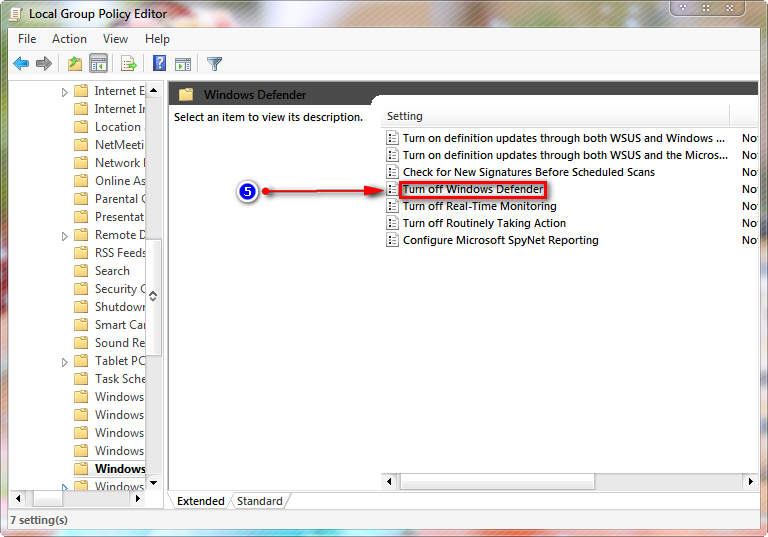Select the Network folder in tree
Screen dimensions: 768x537
point(120,163)
